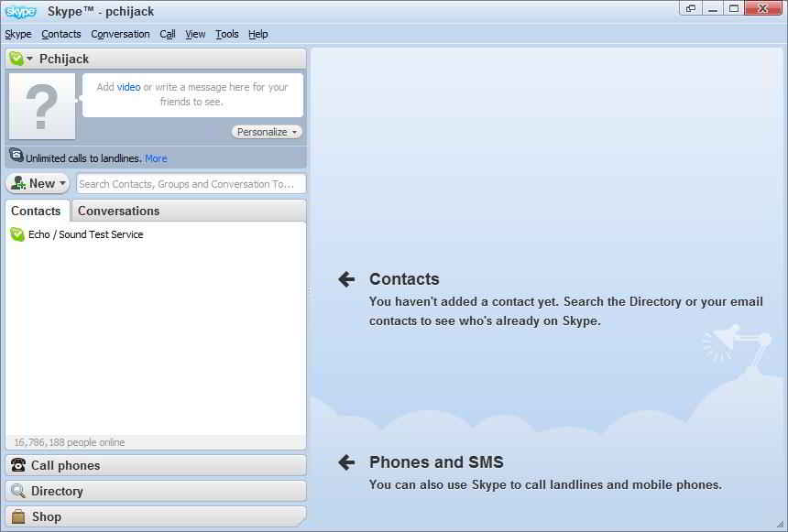This screenshot has height=532, width=788.
Task: Click the question mark profile picture
Action: pos(42,106)
